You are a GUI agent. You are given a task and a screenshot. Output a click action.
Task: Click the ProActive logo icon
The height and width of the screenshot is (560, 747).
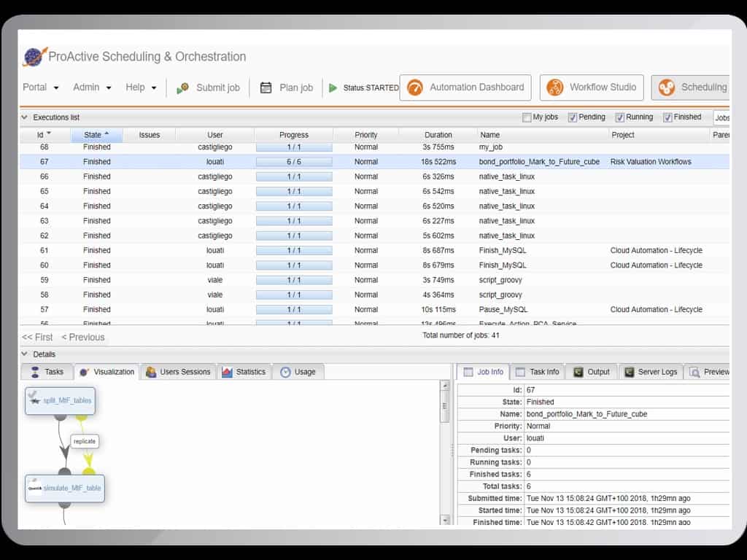point(35,57)
